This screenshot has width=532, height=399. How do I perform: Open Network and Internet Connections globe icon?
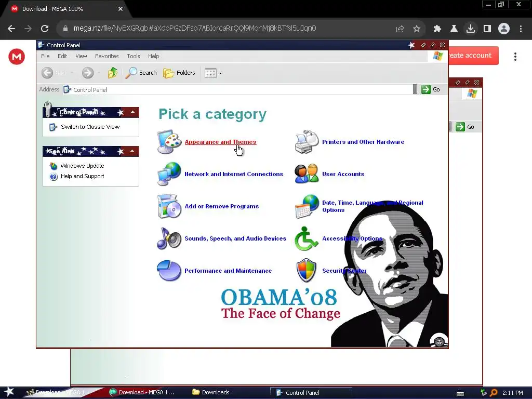(169, 174)
